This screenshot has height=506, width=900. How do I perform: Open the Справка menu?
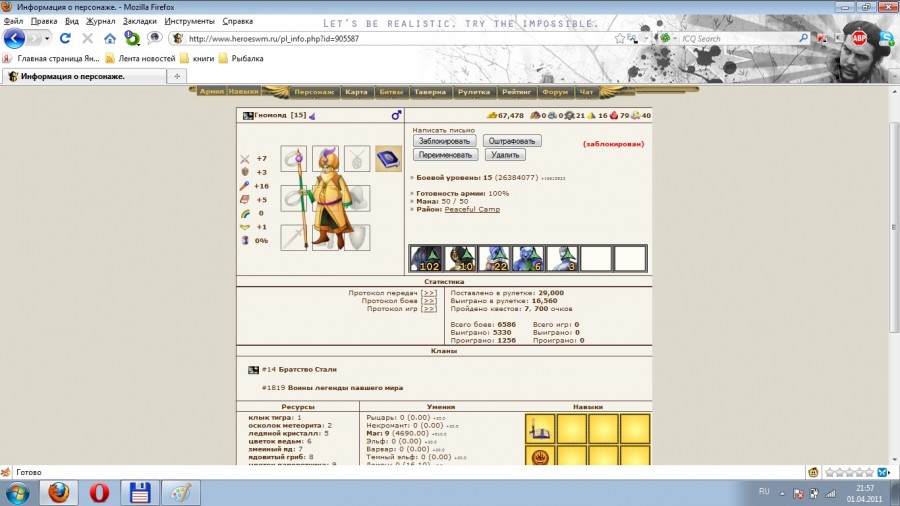tap(238, 21)
